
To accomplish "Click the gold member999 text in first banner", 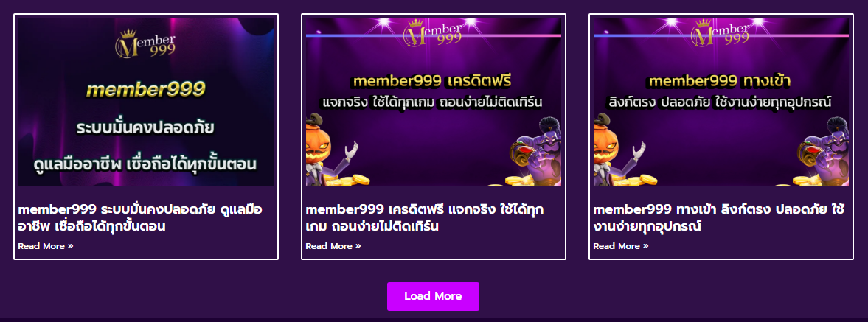I will point(145,90).
